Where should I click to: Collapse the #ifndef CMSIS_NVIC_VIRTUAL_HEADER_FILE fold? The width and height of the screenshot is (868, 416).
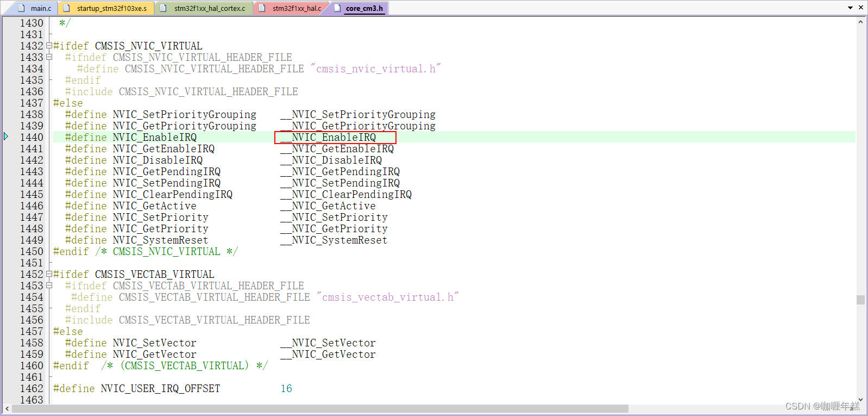49,57
